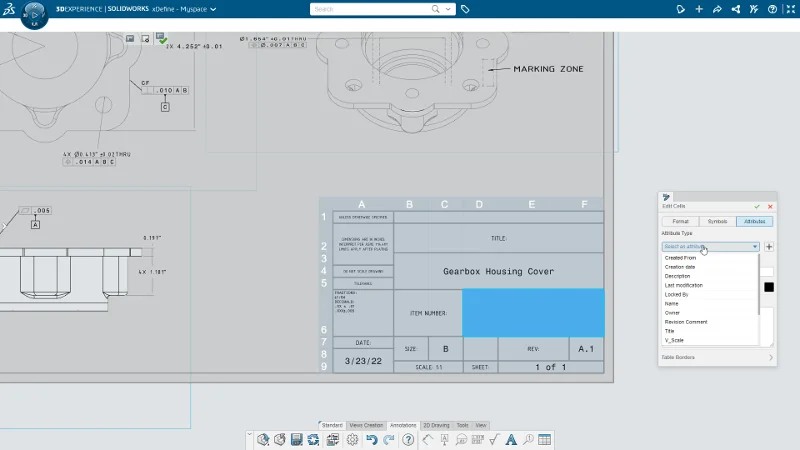Click inside the top search field
800x450 pixels.
370,9
